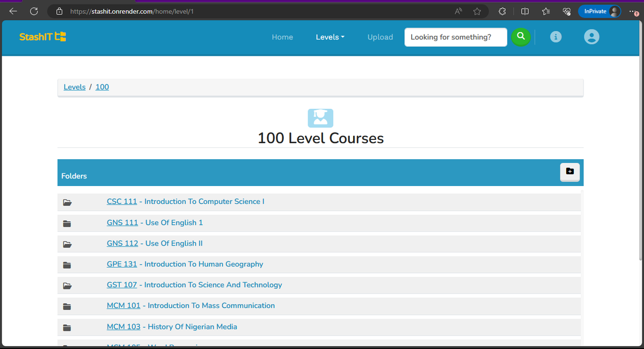644x349 pixels.
Task: Reload the page with refresh icon
Action: 34,11
